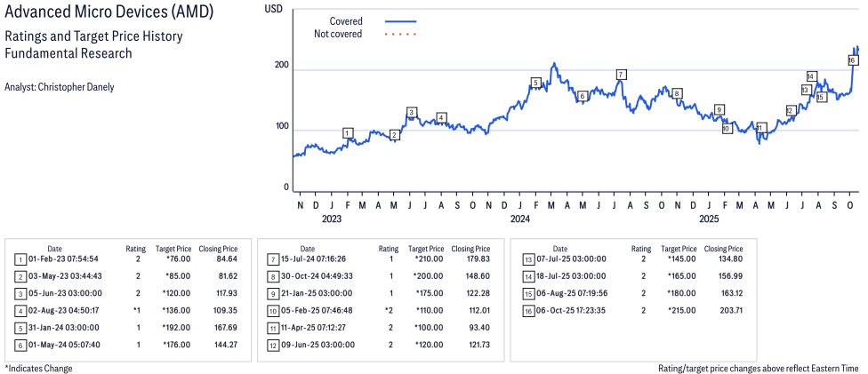Click the numbered box 1 in the ratings table
Viewport: 868px width, 374px height.
(x=20, y=259)
